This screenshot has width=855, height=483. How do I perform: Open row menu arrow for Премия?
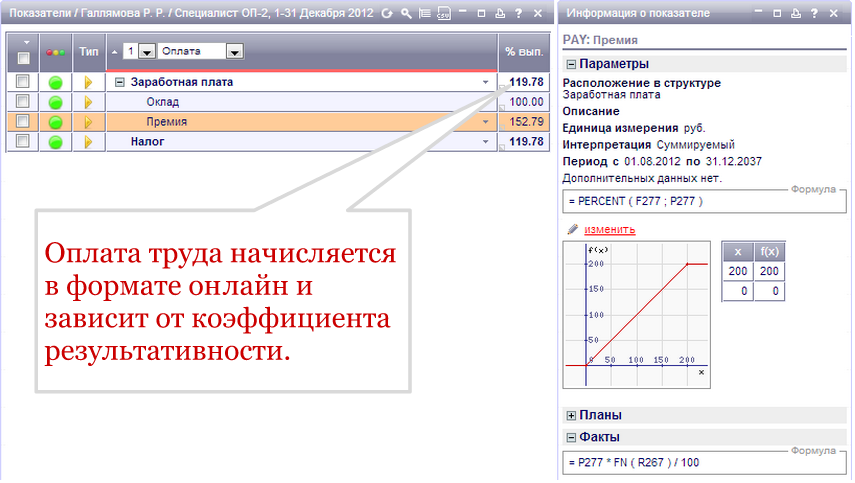click(x=485, y=122)
